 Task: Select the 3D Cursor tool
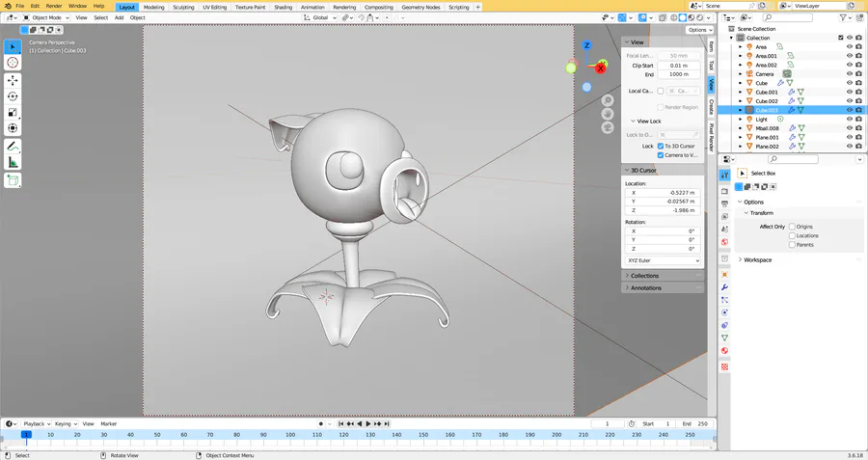[13, 63]
